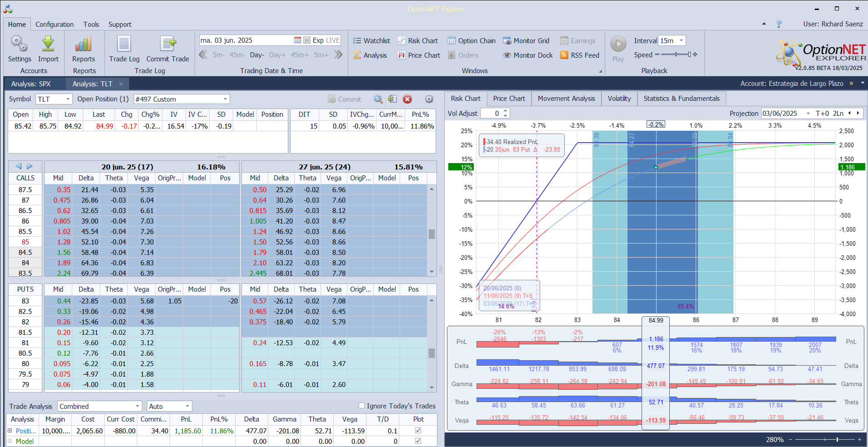Toggle the account status indicator circle
Viewport: 868px width, 447px height.
tap(851, 84)
